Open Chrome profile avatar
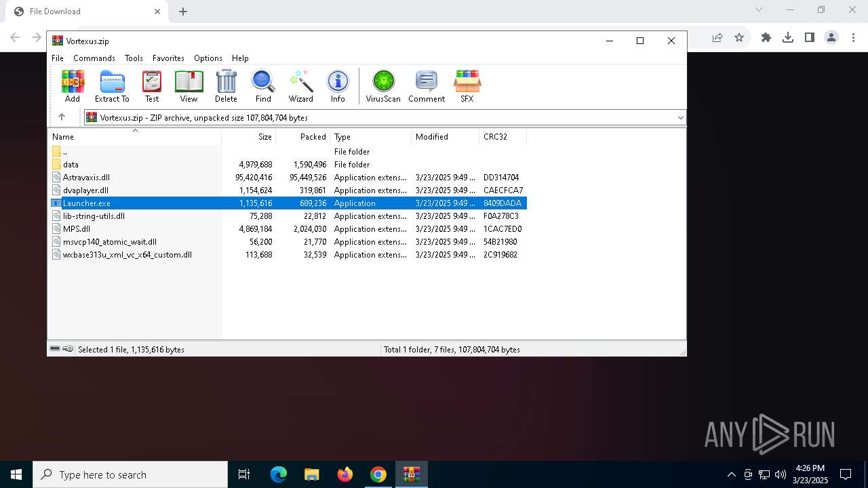Viewport: 868px width, 488px height. (x=831, y=38)
